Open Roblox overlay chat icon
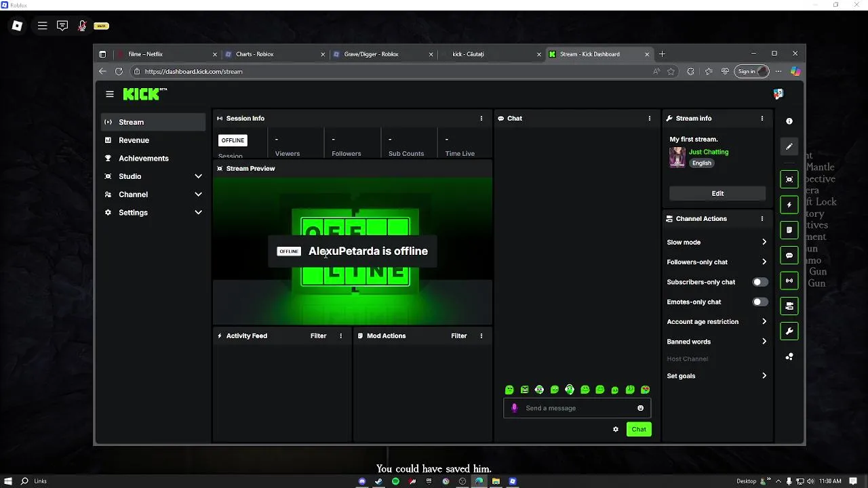 click(x=62, y=26)
